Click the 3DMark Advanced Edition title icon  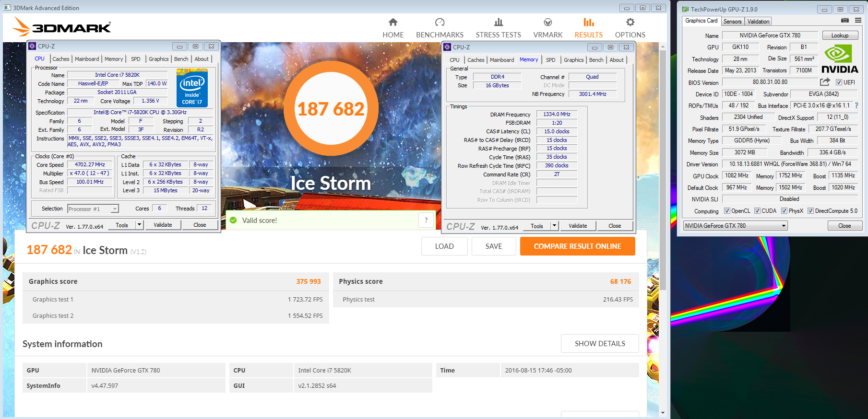pos(7,8)
